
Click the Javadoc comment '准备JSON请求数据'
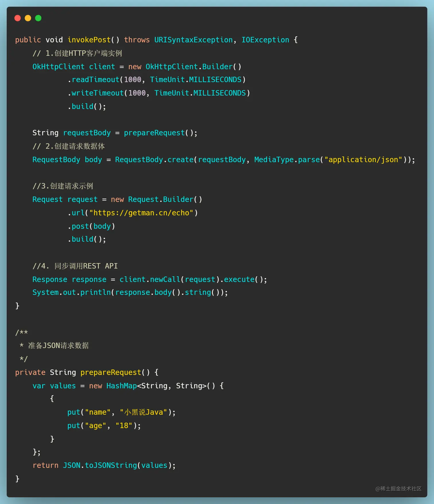[x=58, y=345]
